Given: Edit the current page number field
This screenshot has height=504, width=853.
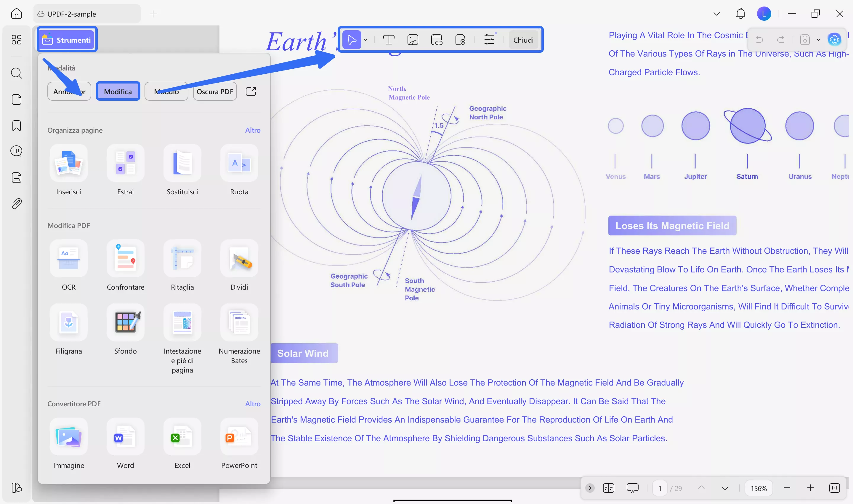Looking at the screenshot, I should (x=660, y=488).
